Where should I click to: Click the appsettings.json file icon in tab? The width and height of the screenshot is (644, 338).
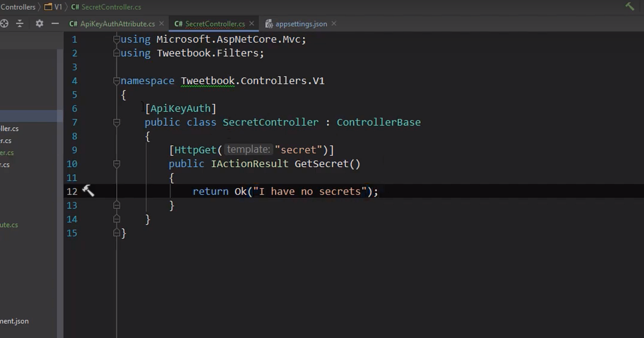(x=269, y=24)
